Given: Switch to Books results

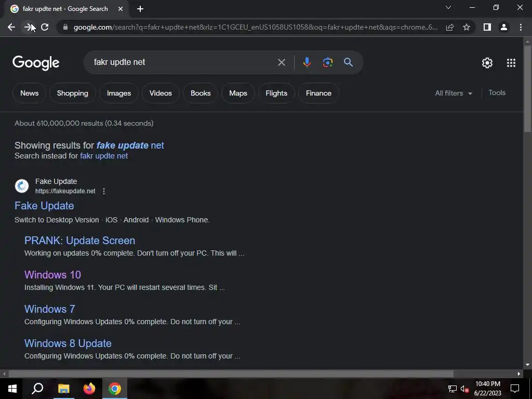Looking at the screenshot, I should [201, 94].
